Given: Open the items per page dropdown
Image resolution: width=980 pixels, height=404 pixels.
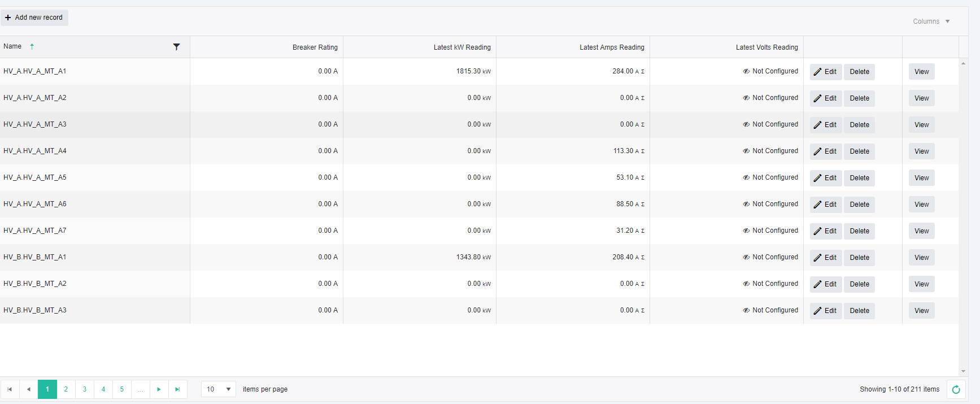Looking at the screenshot, I should click(x=219, y=389).
